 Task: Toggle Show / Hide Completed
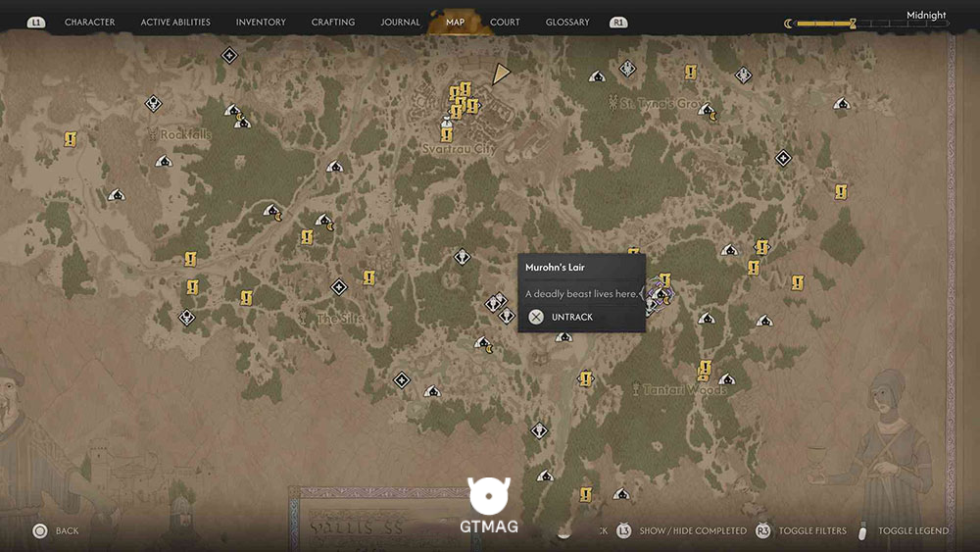[x=693, y=530]
